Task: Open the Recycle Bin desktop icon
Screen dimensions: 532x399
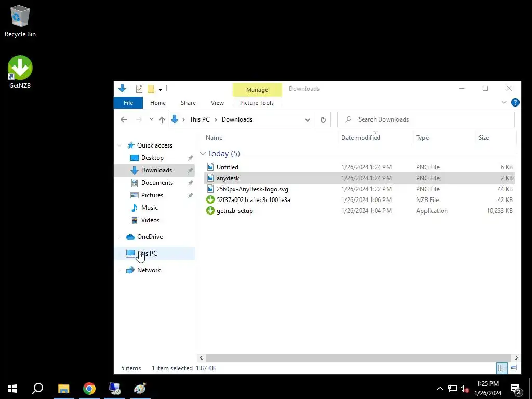Action: [x=20, y=21]
